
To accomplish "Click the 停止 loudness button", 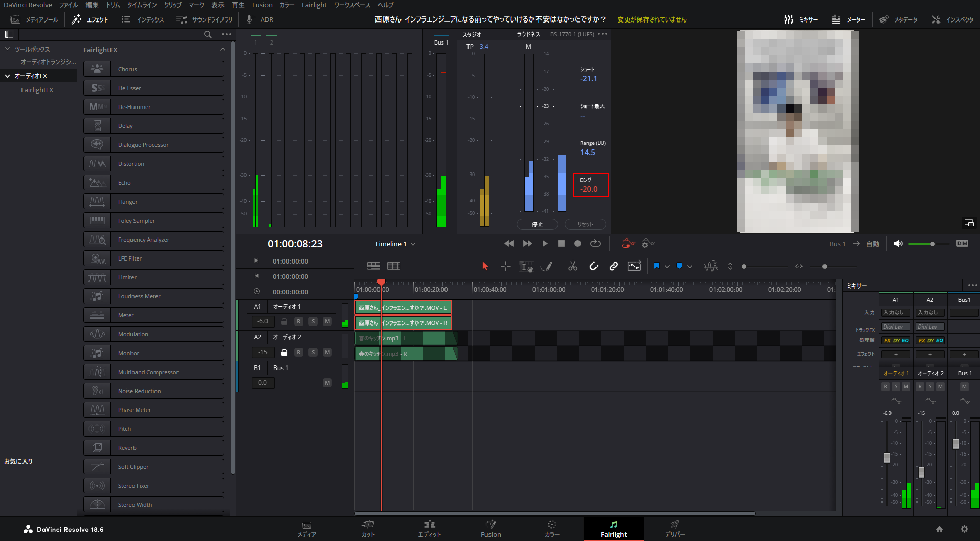I will coord(538,224).
